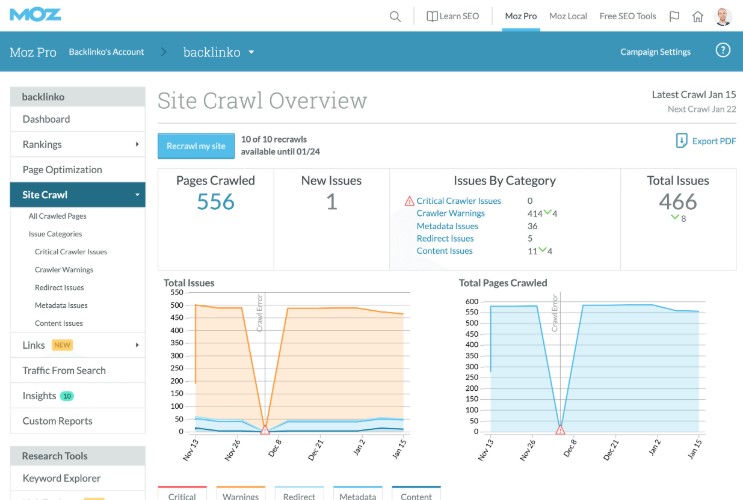Open the user profile avatar

point(723,17)
